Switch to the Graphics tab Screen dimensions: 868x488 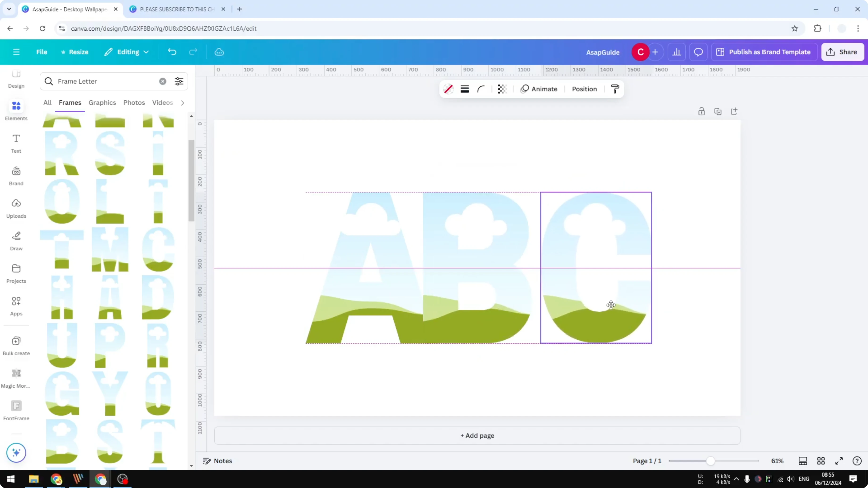pos(102,103)
